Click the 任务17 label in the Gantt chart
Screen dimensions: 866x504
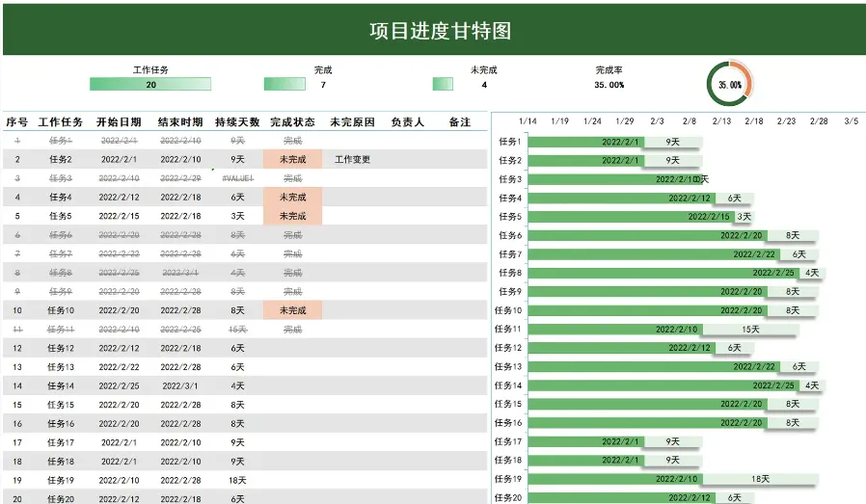pyautogui.click(x=508, y=441)
